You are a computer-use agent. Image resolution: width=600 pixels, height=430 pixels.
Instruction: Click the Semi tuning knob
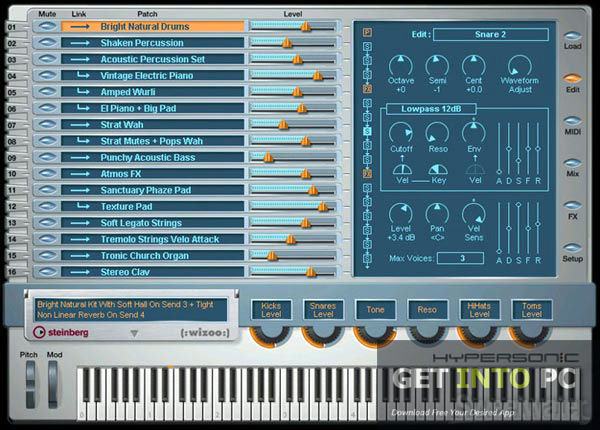coord(437,65)
